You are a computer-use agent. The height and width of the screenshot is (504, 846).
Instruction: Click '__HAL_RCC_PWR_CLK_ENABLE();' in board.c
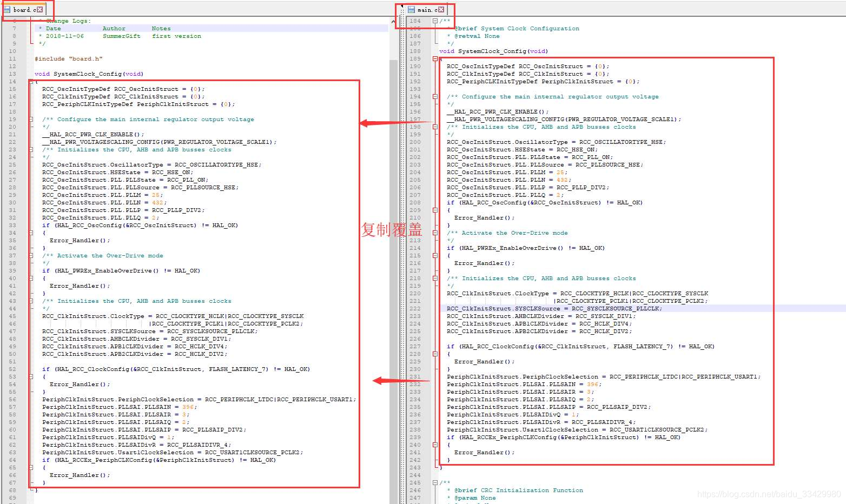coord(93,134)
